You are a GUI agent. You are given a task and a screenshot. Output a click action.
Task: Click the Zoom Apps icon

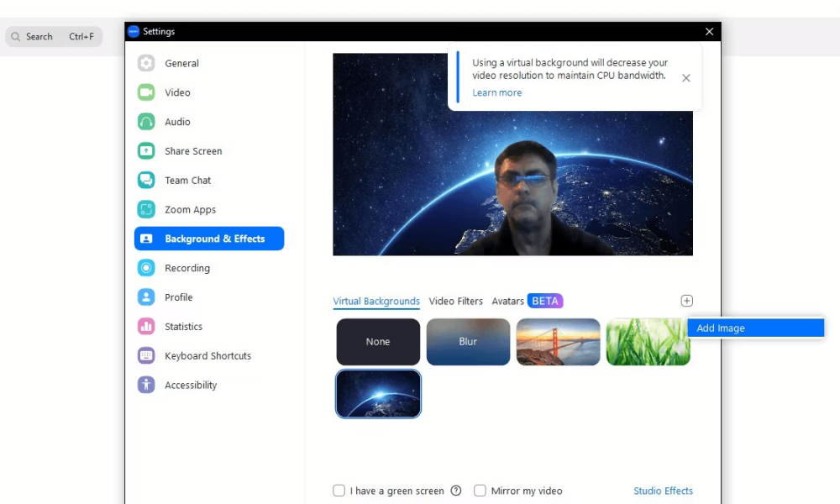tap(145, 209)
